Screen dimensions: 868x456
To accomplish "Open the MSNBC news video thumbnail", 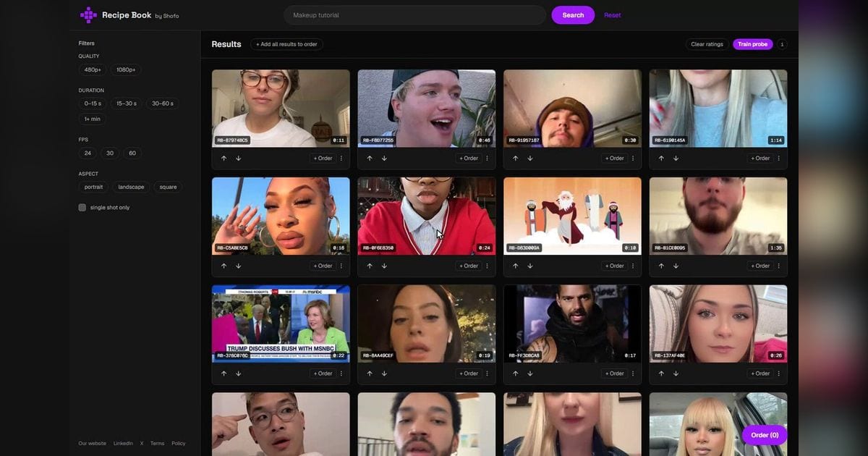I will tap(281, 324).
